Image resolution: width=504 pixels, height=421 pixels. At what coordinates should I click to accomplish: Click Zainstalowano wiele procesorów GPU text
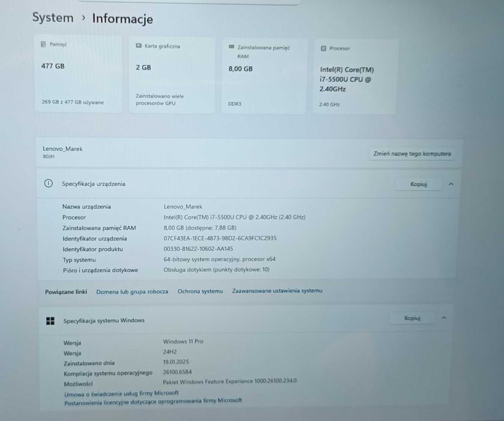(160, 99)
